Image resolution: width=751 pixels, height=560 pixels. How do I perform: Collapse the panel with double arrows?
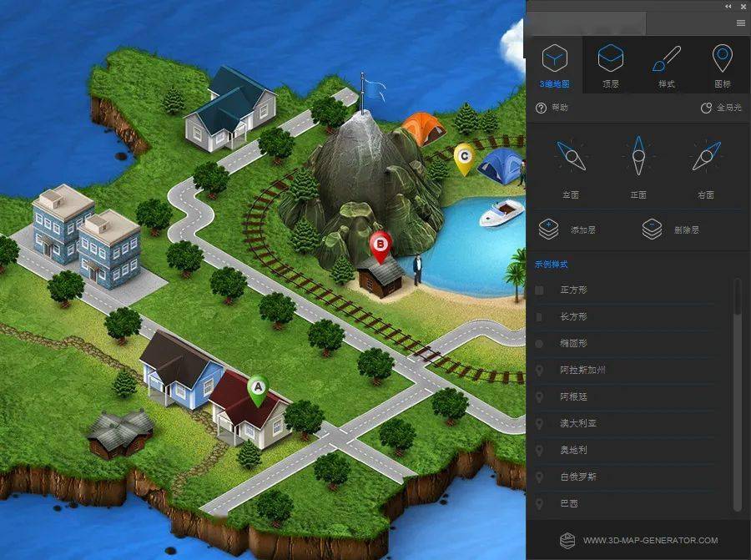(728, 6)
